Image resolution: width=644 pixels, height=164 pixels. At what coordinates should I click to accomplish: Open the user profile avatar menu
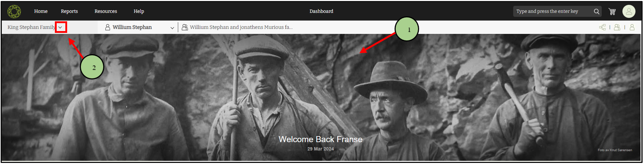[629, 12]
